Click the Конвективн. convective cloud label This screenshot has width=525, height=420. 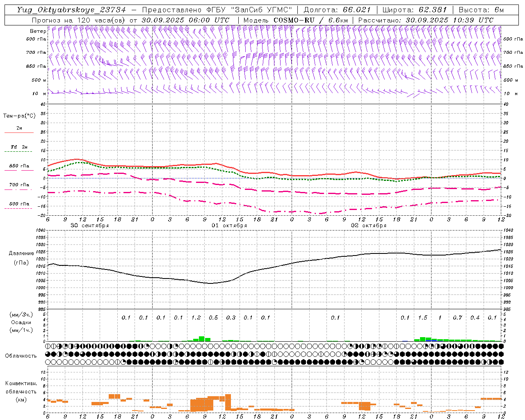click(21, 383)
